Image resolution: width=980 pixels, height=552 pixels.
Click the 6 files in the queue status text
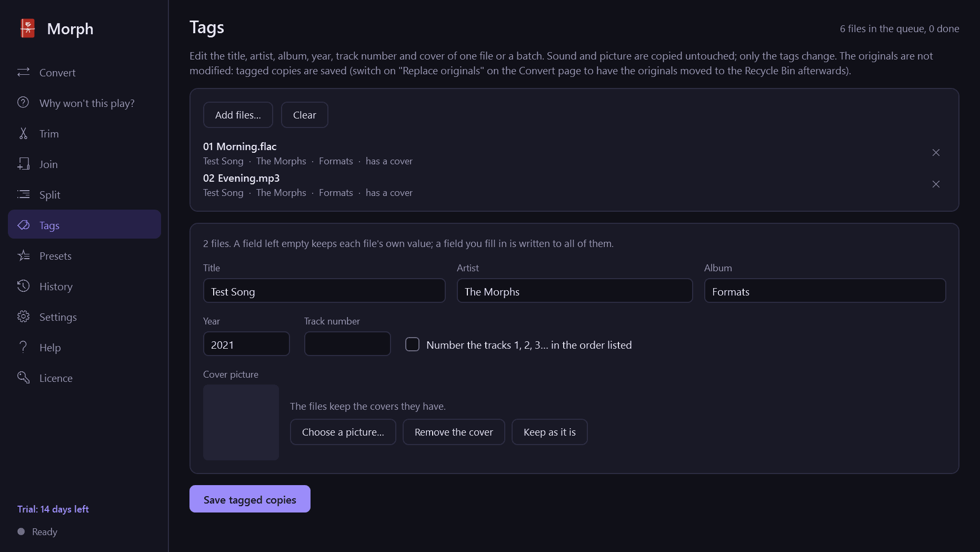point(899,28)
